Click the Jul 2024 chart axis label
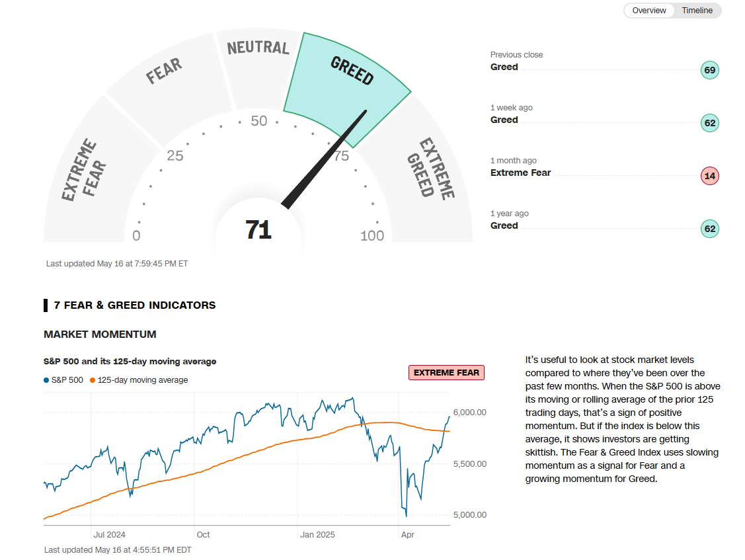The image size is (745, 560). tap(109, 534)
